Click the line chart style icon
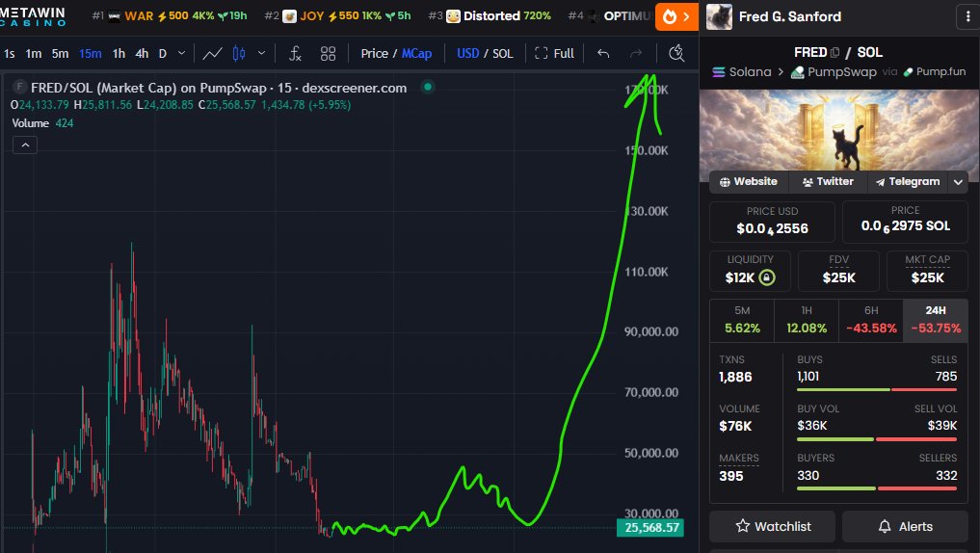The image size is (980, 553). pos(212,54)
